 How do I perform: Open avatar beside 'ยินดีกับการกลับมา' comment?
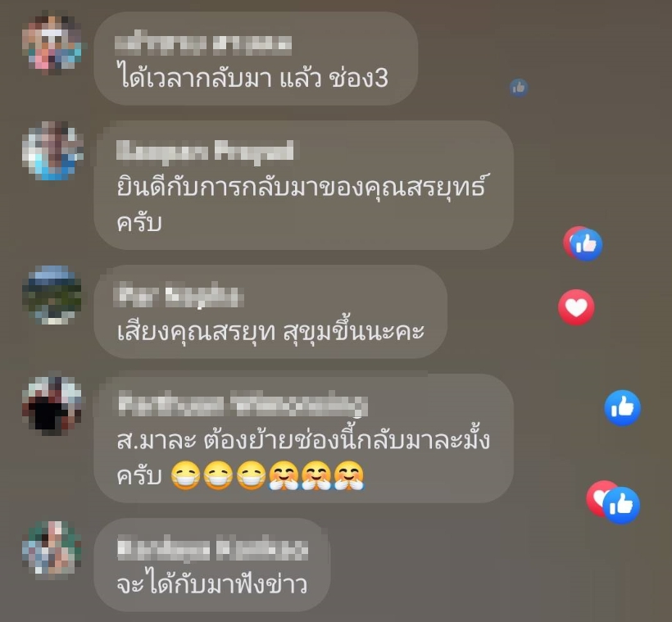(52, 151)
